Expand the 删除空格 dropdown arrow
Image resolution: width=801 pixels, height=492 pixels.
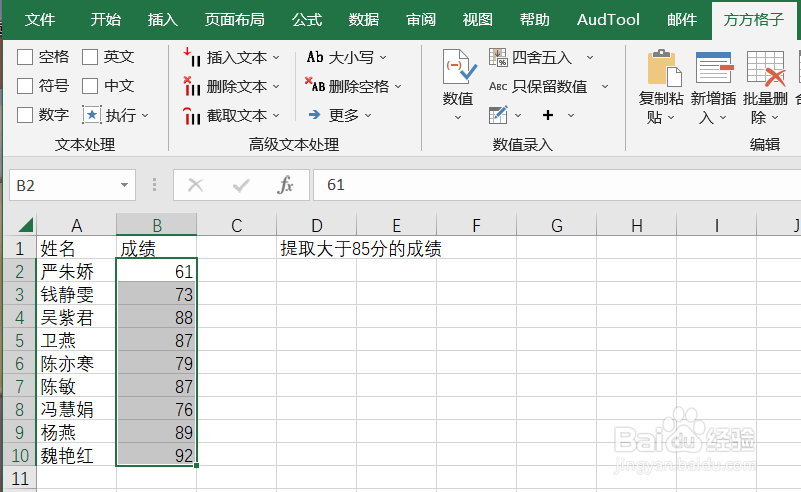[398, 87]
